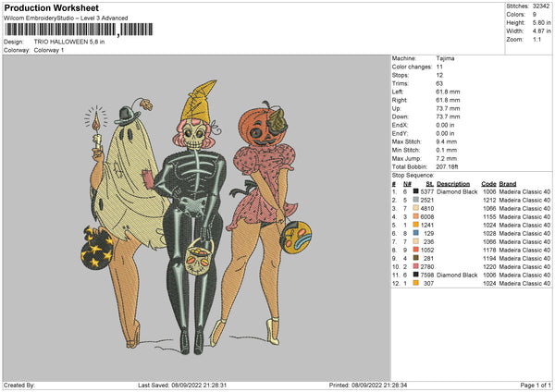The height and width of the screenshot is (392, 555).
Task: Select 'Wilcom EmbroideryStudio – Level 3 Advanced' text
Action: (x=66, y=18)
